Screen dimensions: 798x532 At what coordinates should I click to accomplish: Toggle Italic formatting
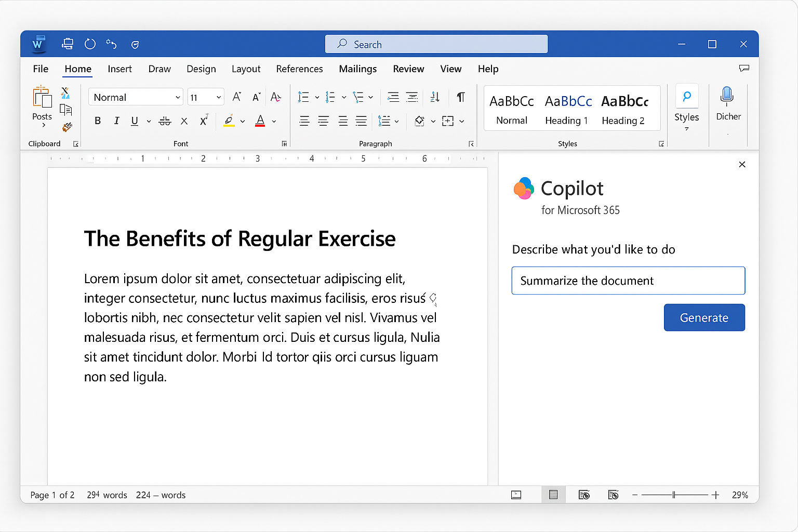(116, 121)
